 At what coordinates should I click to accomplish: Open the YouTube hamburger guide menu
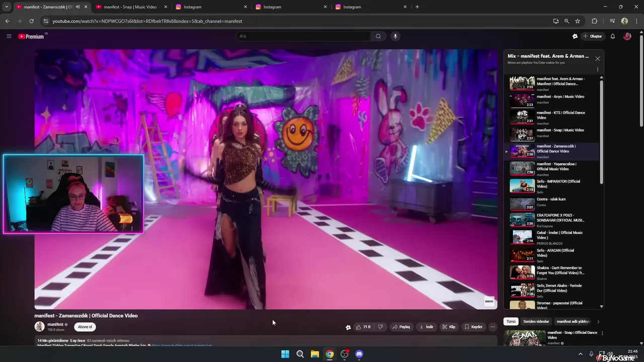coord(9,36)
